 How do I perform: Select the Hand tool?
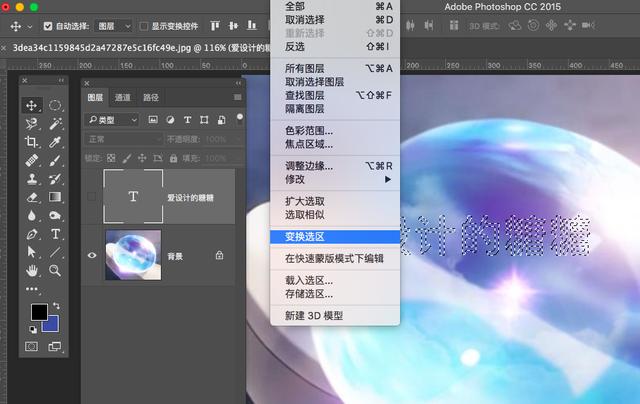point(31,270)
